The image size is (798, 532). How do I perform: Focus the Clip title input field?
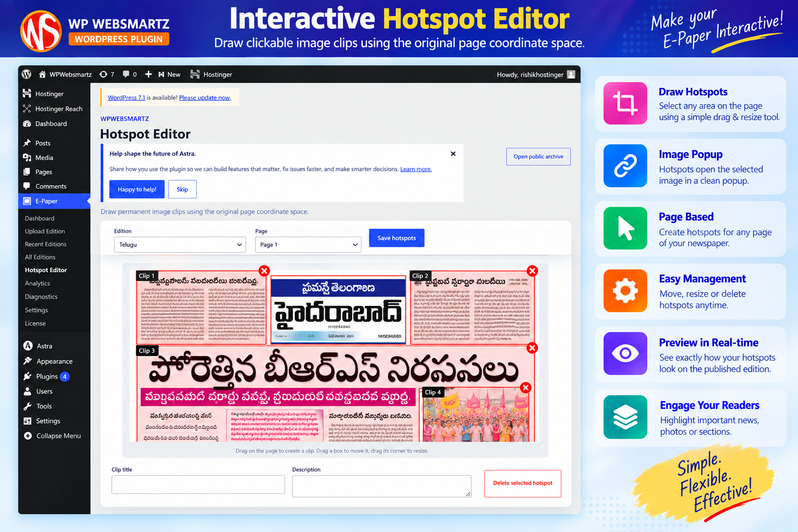coord(198,485)
